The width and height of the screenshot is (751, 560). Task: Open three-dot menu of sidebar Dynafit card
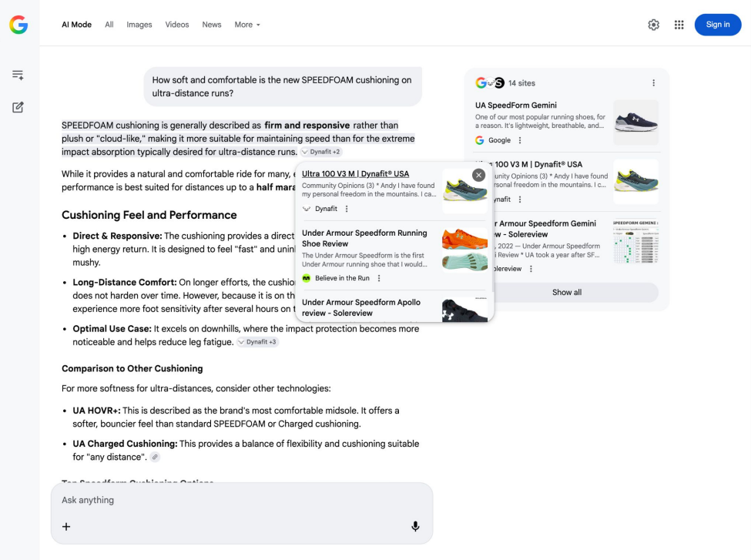click(x=520, y=200)
